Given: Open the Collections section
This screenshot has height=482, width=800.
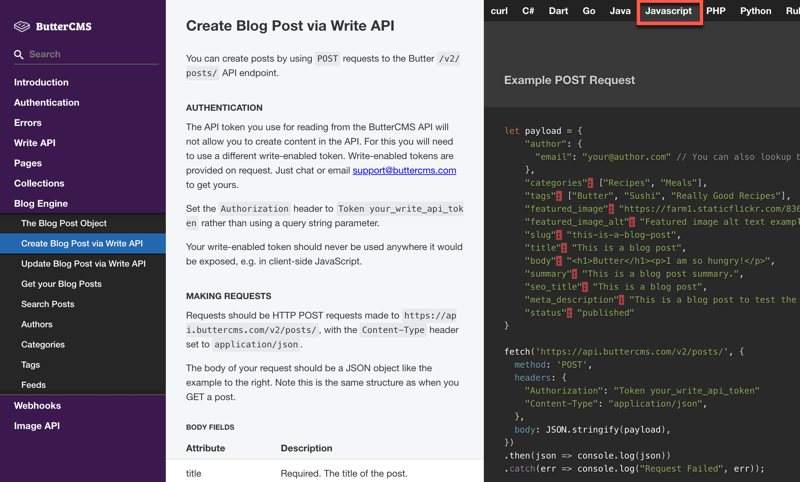Looking at the screenshot, I should [39, 183].
